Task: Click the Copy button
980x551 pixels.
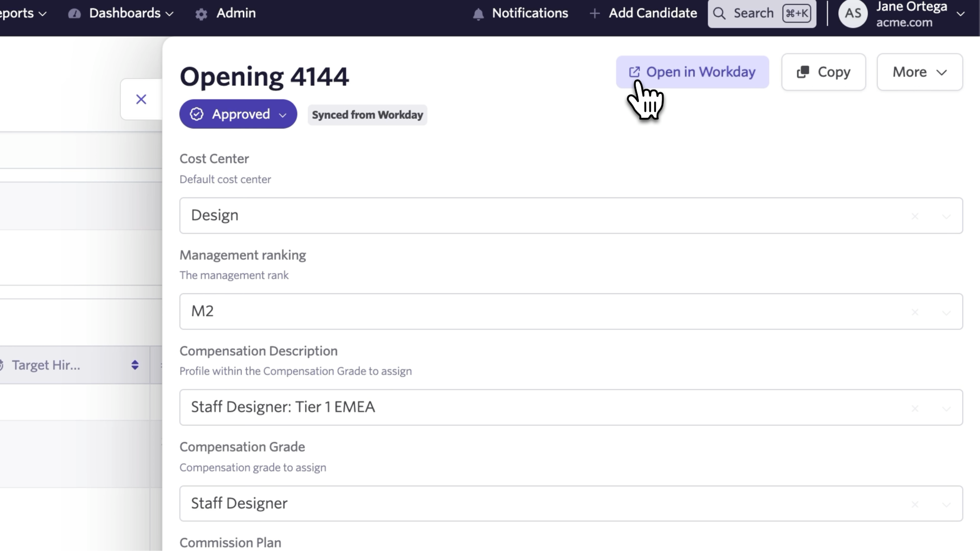Action: point(823,72)
